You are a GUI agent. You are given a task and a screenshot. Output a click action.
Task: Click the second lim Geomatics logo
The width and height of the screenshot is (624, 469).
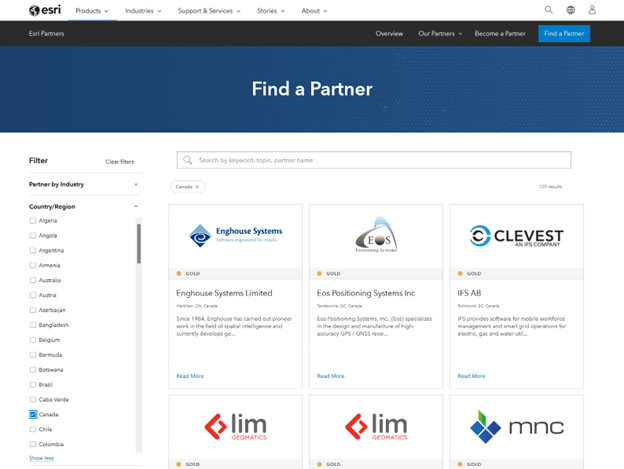pyautogui.click(x=376, y=427)
